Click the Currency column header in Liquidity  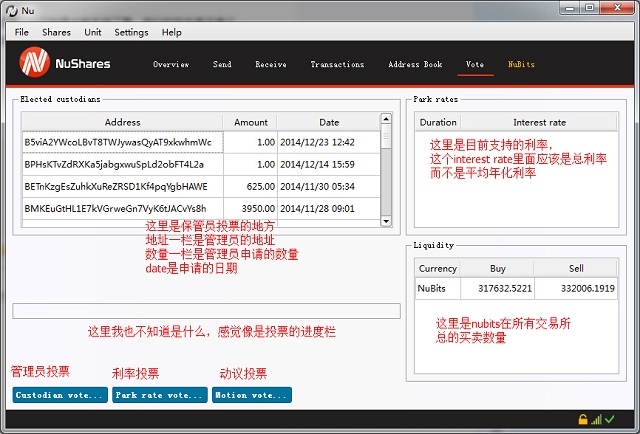[x=438, y=268]
